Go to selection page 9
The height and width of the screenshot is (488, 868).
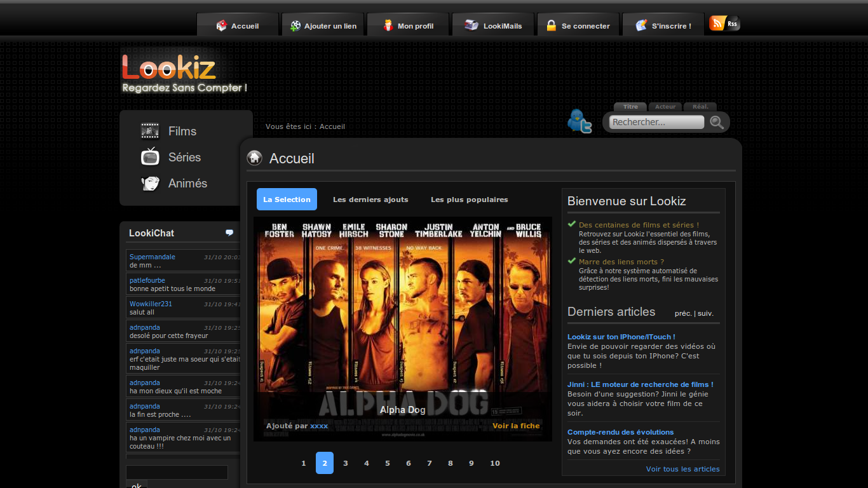tap(471, 463)
